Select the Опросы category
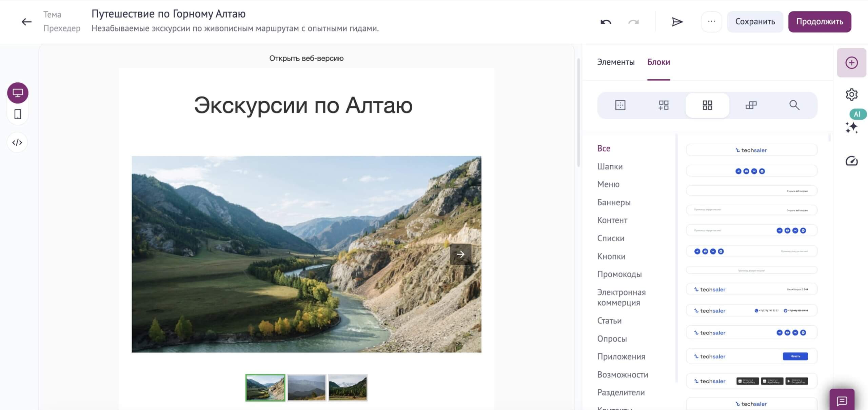The image size is (868, 410). (612, 339)
